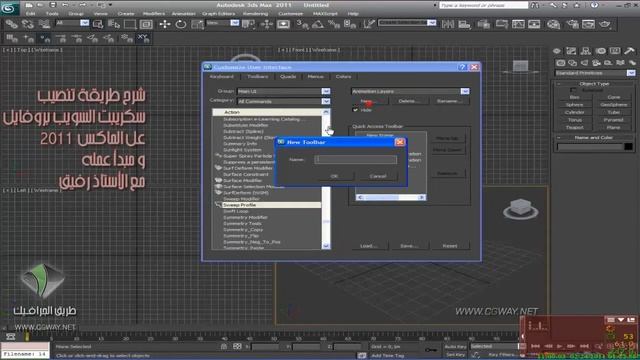
Task: Click Cancel in New Toolbar dialog
Action: pyautogui.click(x=378, y=176)
